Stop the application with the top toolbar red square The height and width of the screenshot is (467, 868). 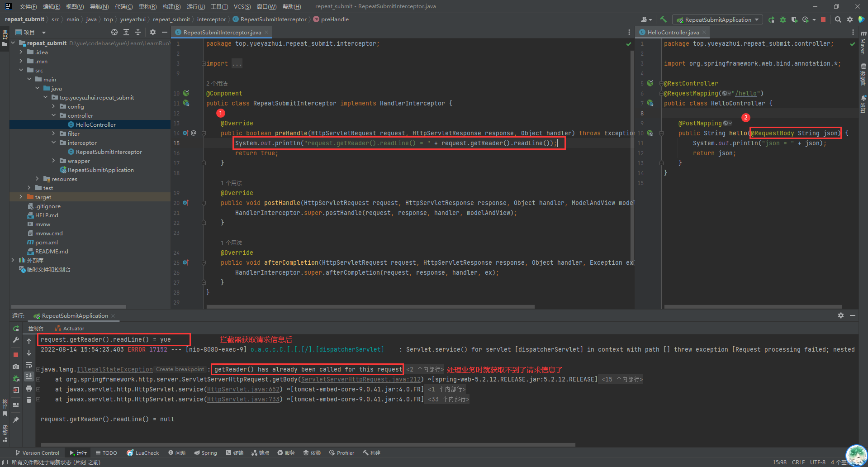pyautogui.click(x=823, y=19)
